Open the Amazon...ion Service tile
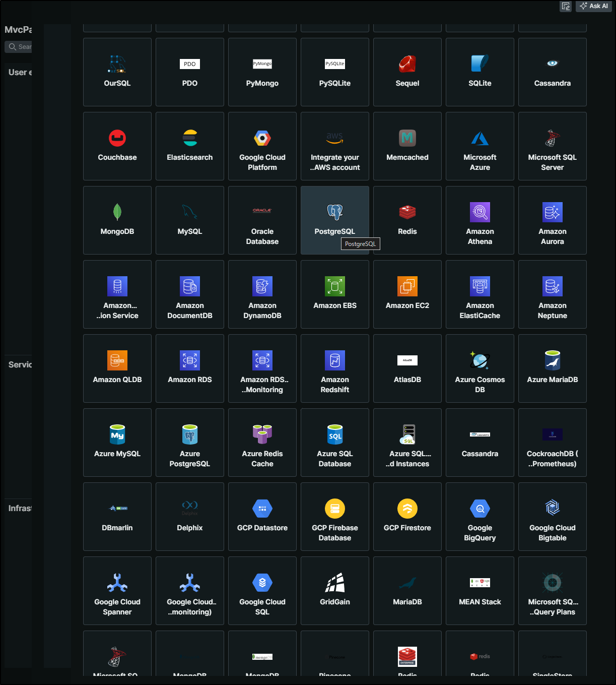The width and height of the screenshot is (616, 685). point(117,294)
